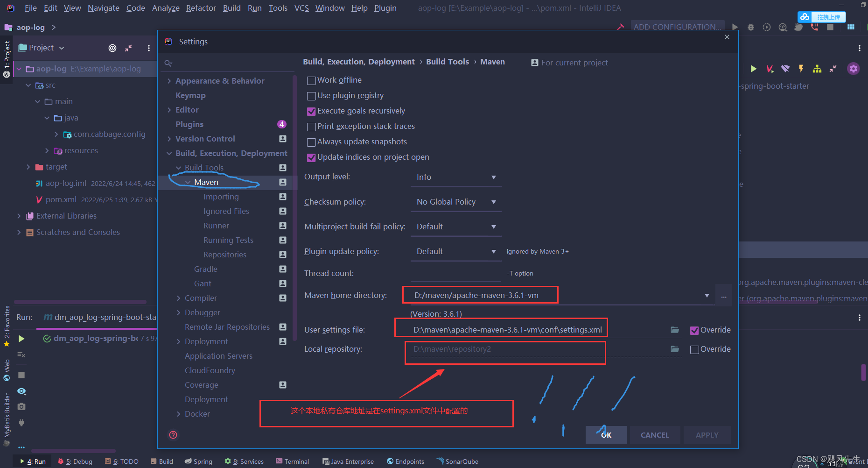Expand Appearance & Behavior settings node
Screen dimensions: 868x468
click(x=169, y=81)
